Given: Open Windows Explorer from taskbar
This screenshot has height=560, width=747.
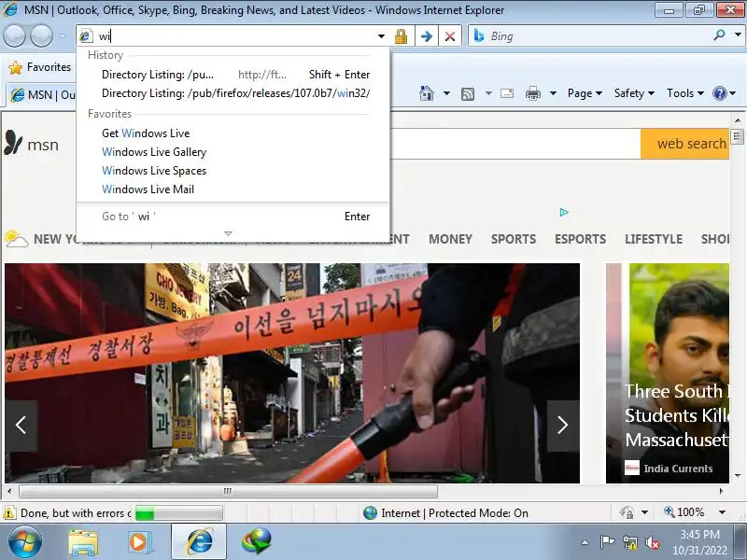Looking at the screenshot, I should pyautogui.click(x=83, y=542).
